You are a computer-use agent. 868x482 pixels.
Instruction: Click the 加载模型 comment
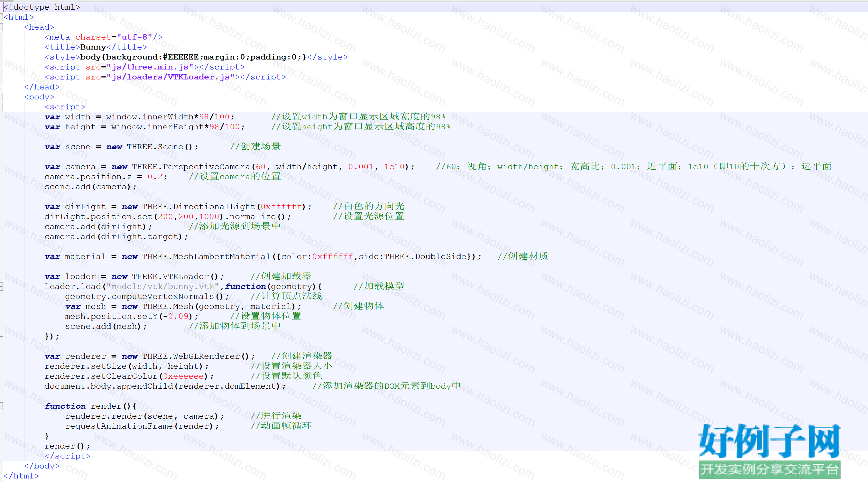379,286
